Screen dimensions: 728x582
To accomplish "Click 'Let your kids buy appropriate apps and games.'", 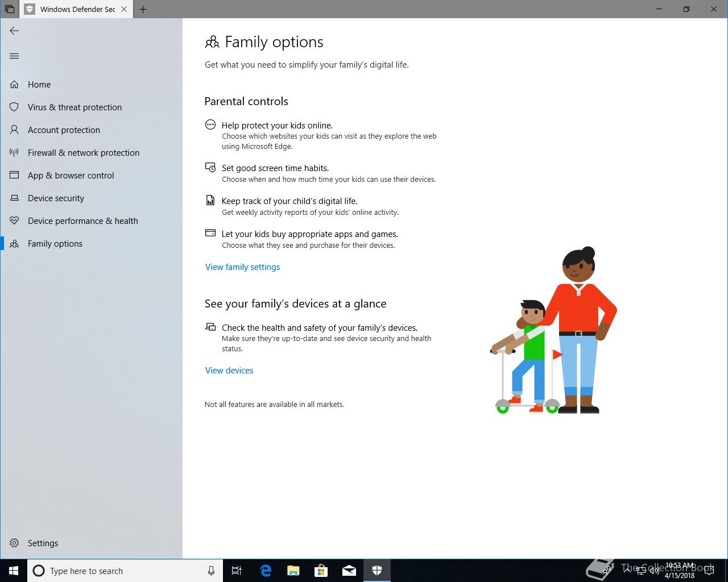I will click(310, 234).
